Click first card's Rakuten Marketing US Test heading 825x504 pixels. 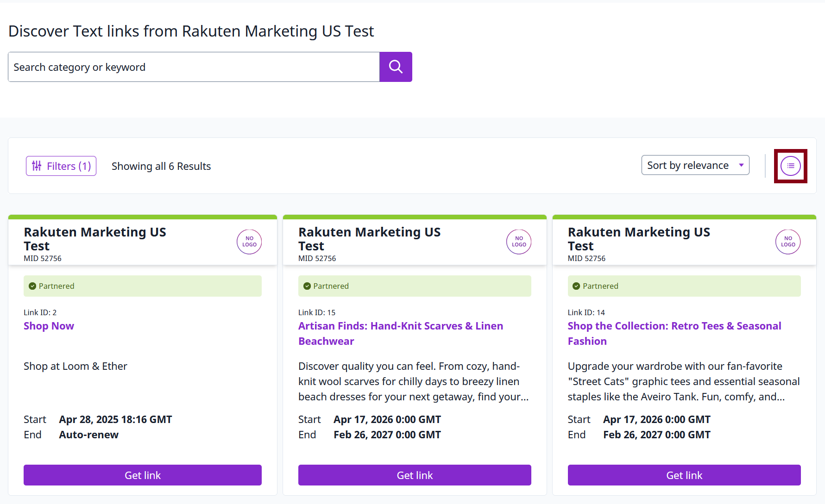click(95, 239)
